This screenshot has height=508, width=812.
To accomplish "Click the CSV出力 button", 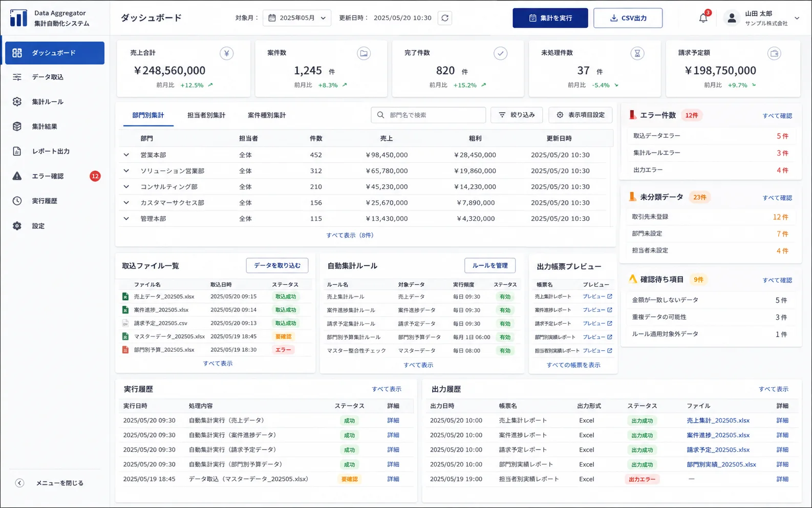I will click(628, 18).
